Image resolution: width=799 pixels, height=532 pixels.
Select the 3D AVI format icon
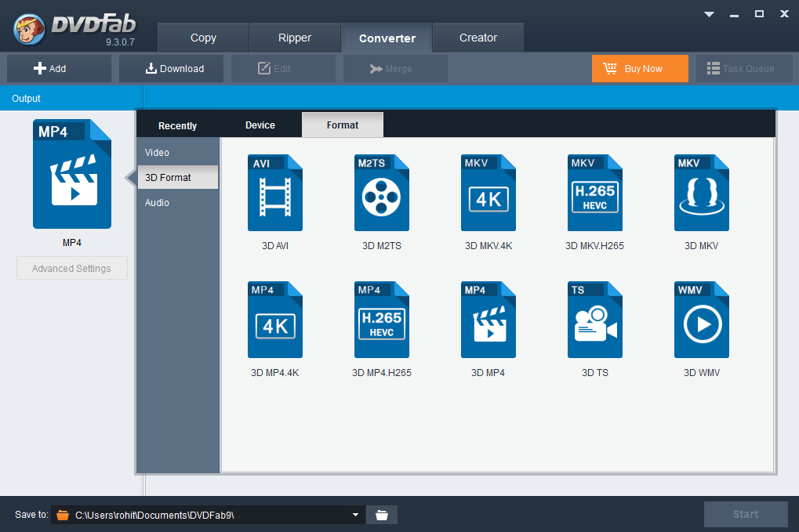275,193
